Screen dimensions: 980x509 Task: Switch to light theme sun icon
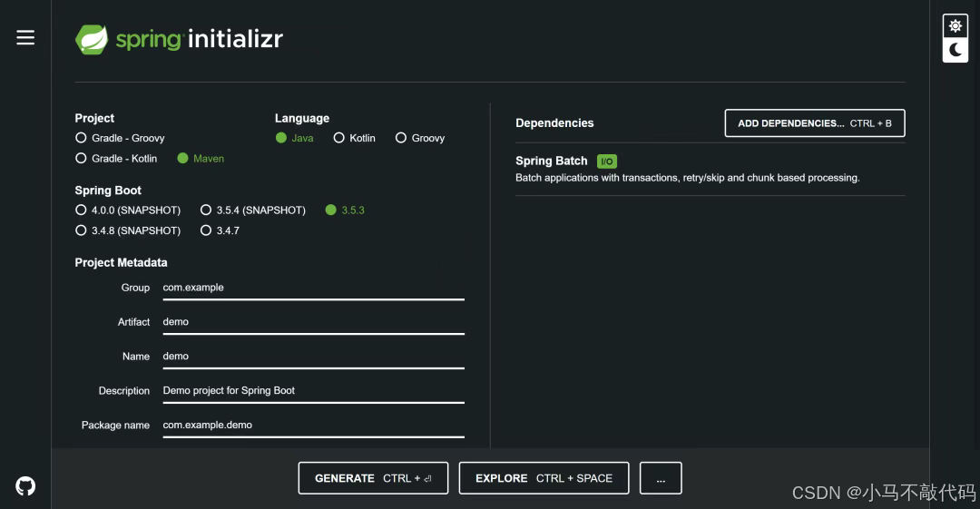point(955,26)
